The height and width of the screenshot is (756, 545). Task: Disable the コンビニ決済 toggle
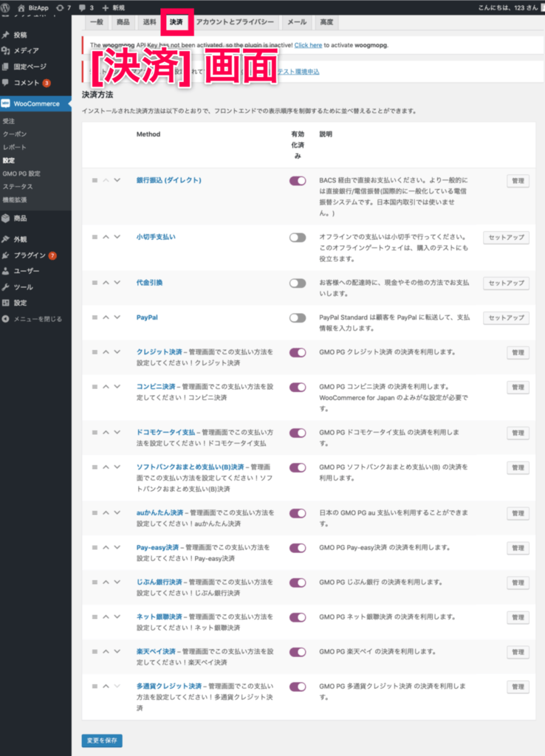[298, 387]
